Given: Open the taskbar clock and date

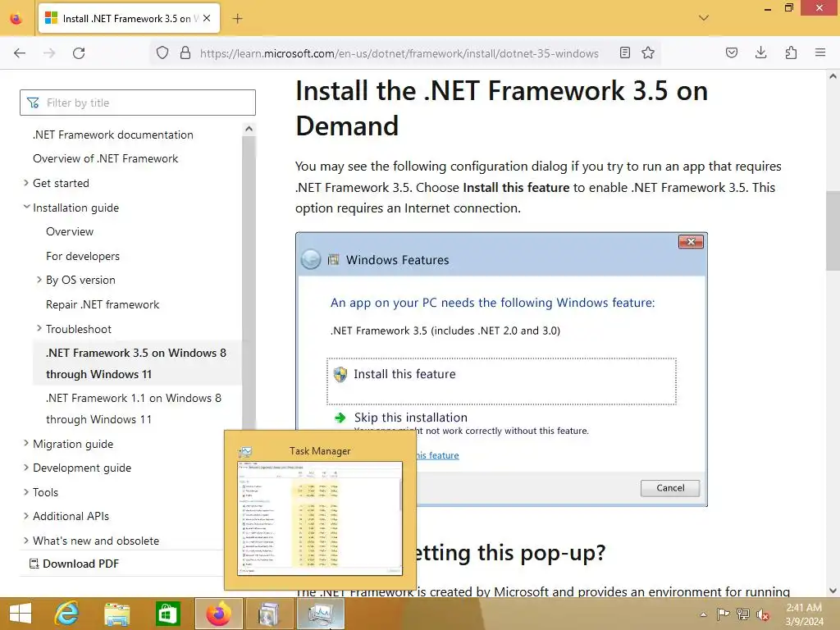Looking at the screenshot, I should [804, 614].
